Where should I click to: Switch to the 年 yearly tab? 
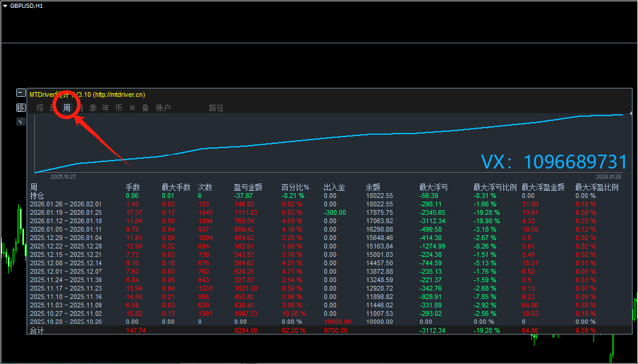(106, 108)
